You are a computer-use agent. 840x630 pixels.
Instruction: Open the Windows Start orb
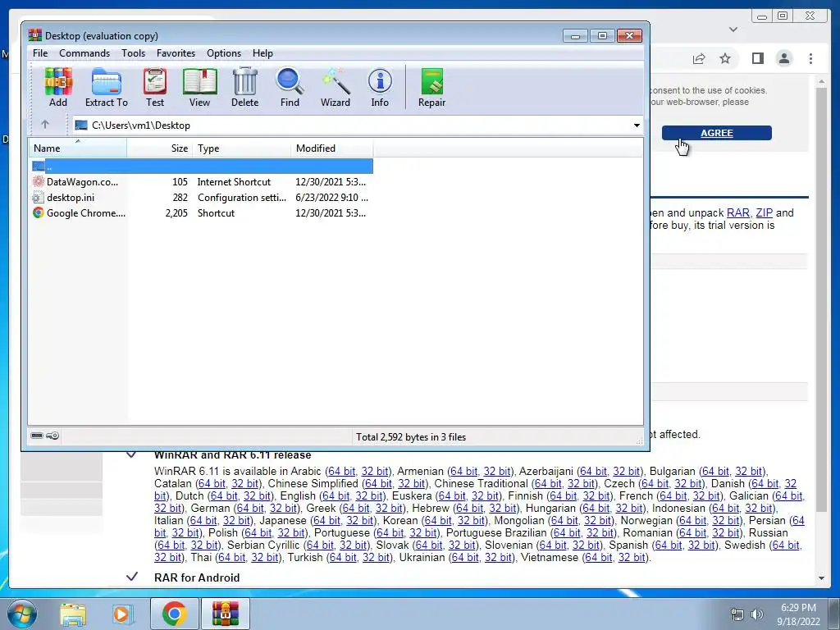[x=21, y=614]
